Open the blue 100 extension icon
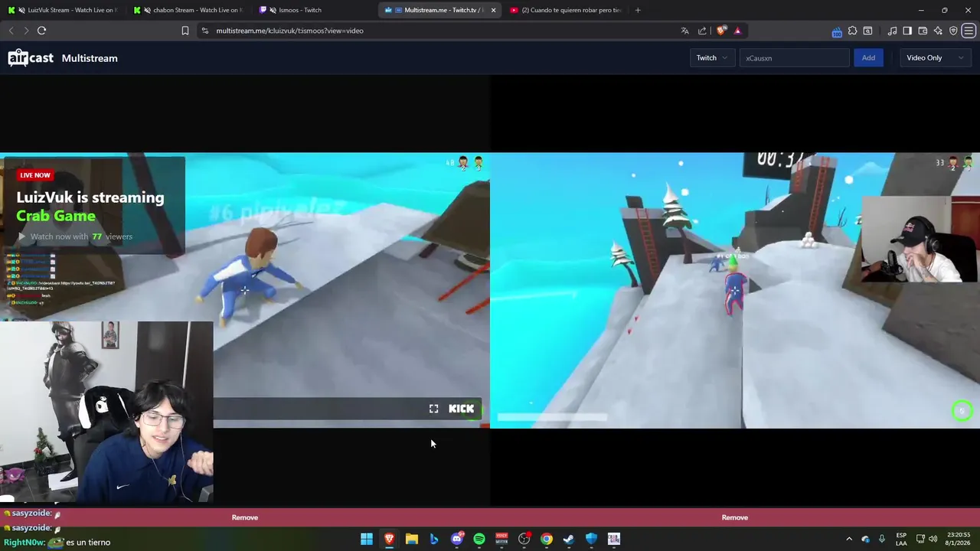Image resolution: width=980 pixels, height=551 pixels. pos(837,31)
